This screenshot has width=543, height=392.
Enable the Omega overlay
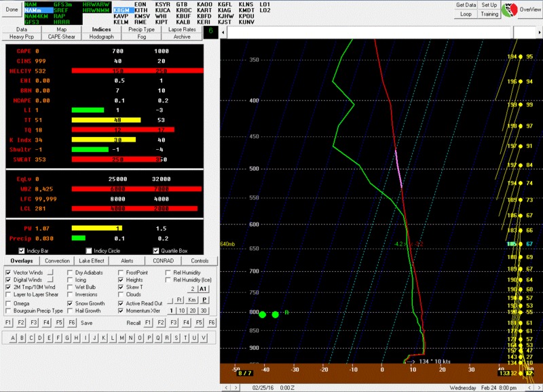pyautogui.click(x=8, y=303)
